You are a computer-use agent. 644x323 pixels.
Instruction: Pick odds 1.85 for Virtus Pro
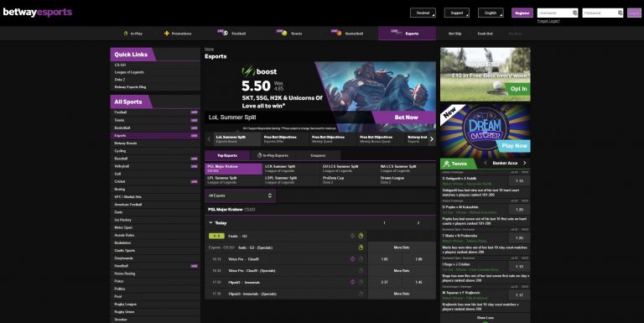[x=384, y=259]
